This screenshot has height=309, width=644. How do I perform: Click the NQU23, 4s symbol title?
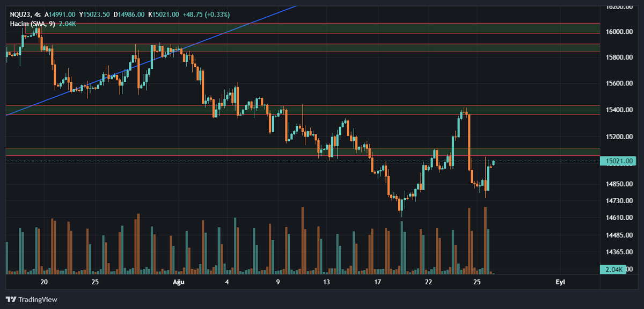(x=25, y=15)
